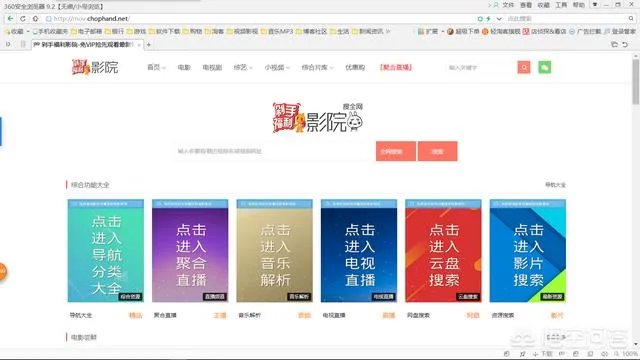Open the 导航大全 link beside 综合功能大全

[x=556, y=185]
